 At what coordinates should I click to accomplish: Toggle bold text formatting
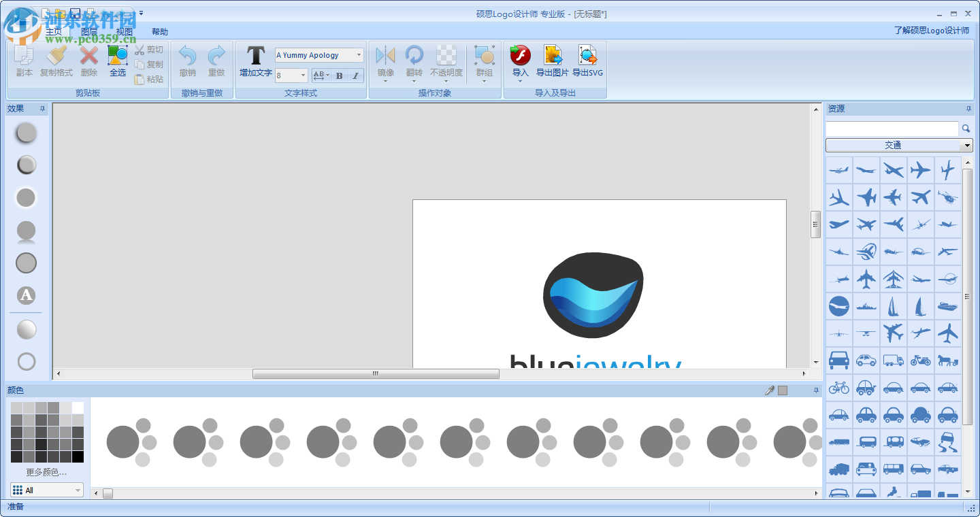338,76
